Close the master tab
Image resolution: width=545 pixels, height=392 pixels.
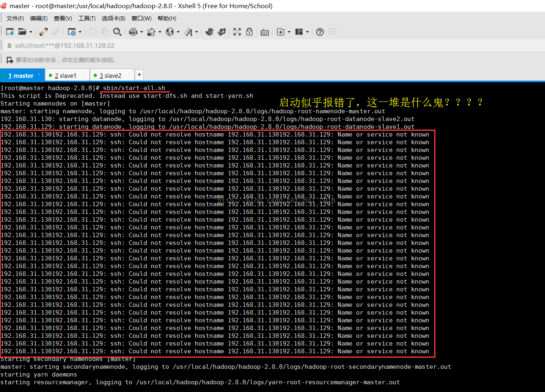pyautogui.click(x=39, y=75)
